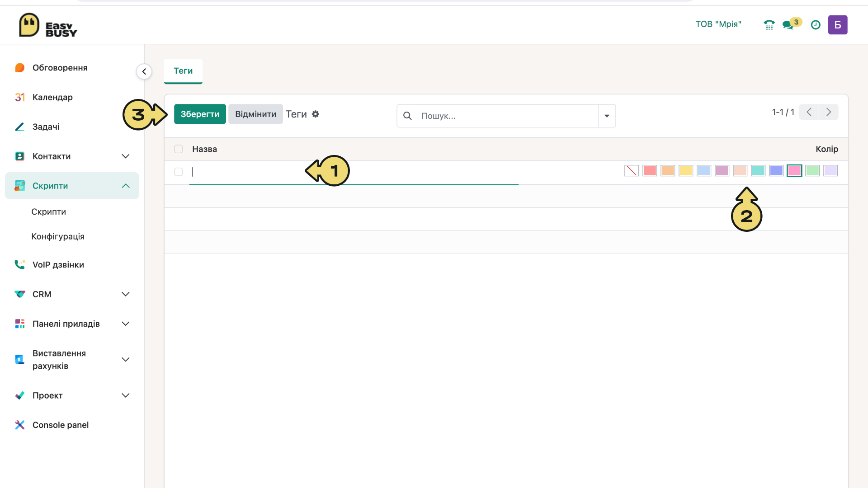
Task: Expand the Контакти menu section
Action: coord(126,156)
